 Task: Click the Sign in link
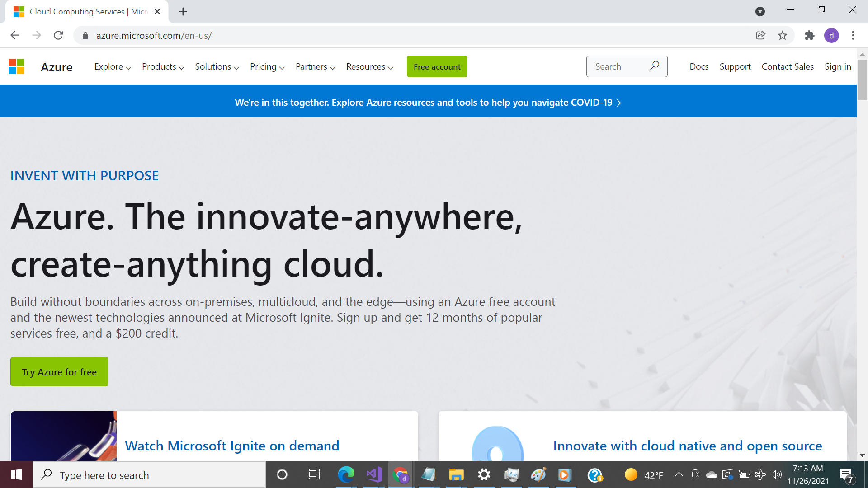[838, 67]
